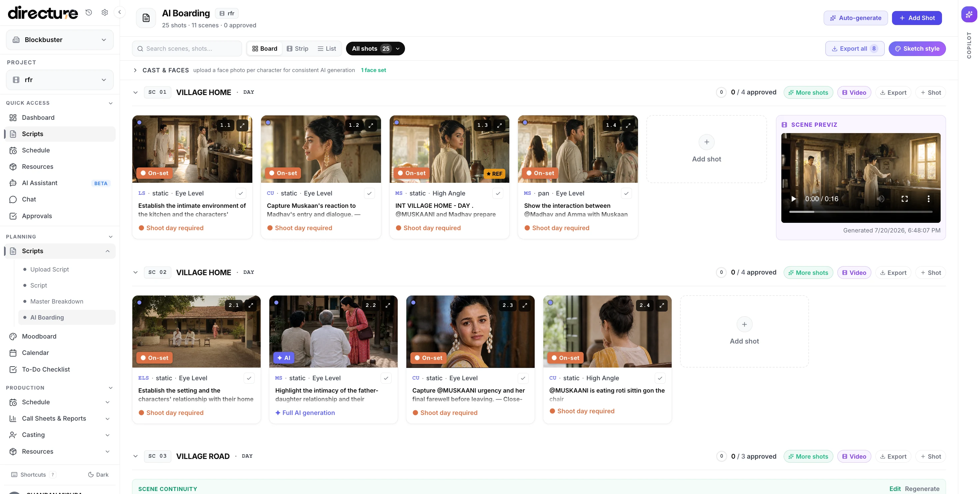Open the Blockbuster workspace dropdown
This screenshot has width=980, height=494.
[60, 40]
